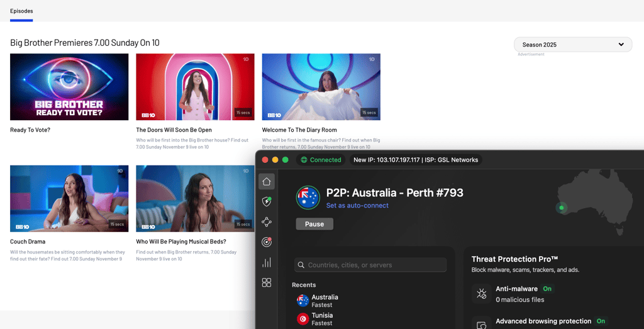Click the globe icon in Connected badge
This screenshot has width=644, height=329.
(304, 160)
